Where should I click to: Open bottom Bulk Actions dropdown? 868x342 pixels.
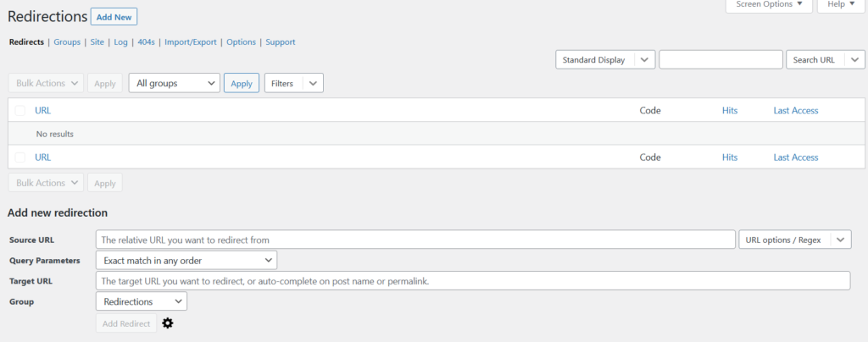[46, 183]
